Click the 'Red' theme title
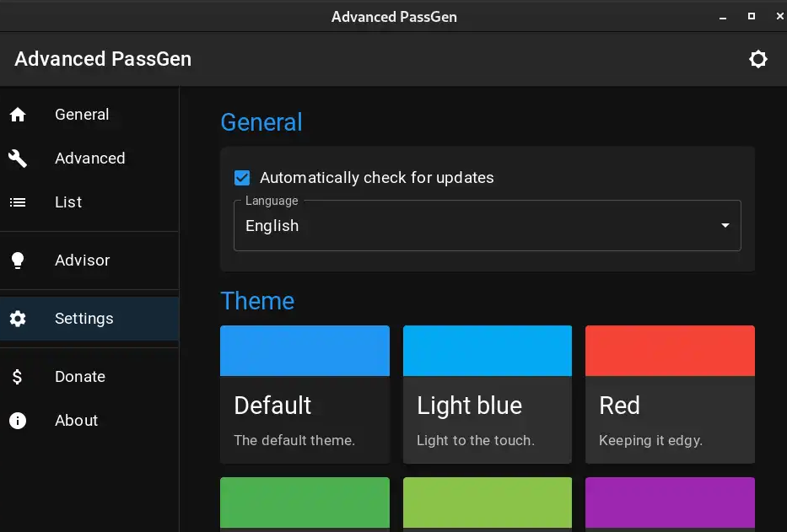 click(619, 406)
